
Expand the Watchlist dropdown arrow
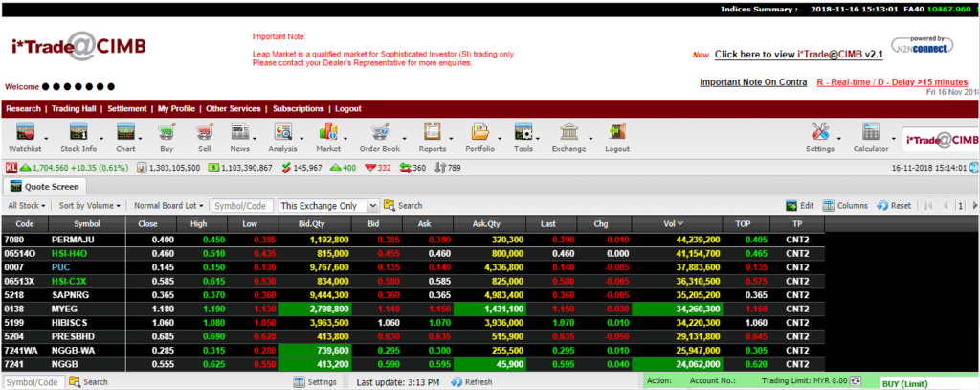click(x=48, y=137)
